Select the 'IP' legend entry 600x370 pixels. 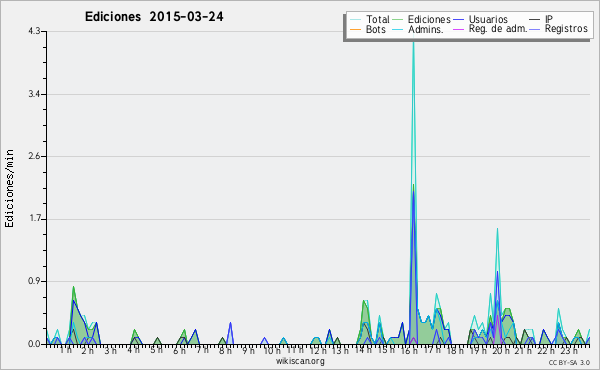coord(541,19)
